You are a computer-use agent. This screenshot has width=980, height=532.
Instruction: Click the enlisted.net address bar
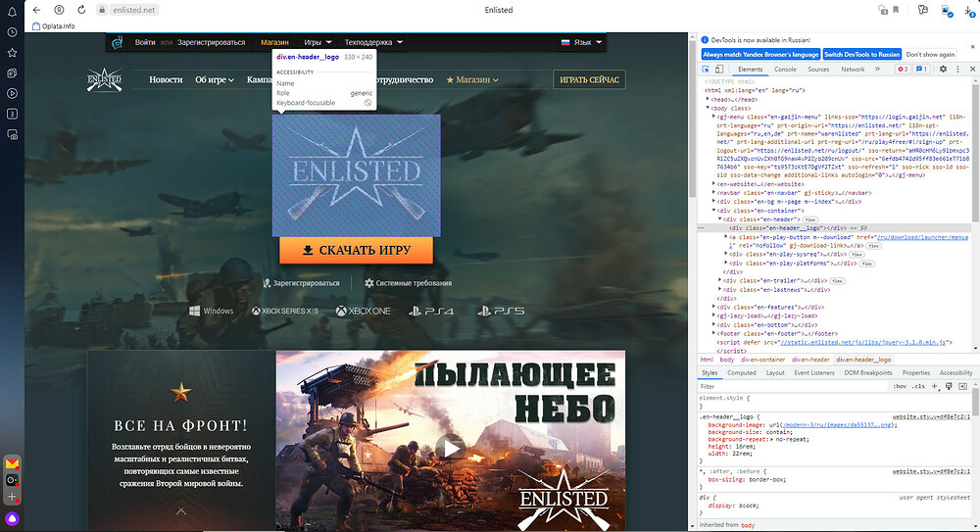(134, 10)
